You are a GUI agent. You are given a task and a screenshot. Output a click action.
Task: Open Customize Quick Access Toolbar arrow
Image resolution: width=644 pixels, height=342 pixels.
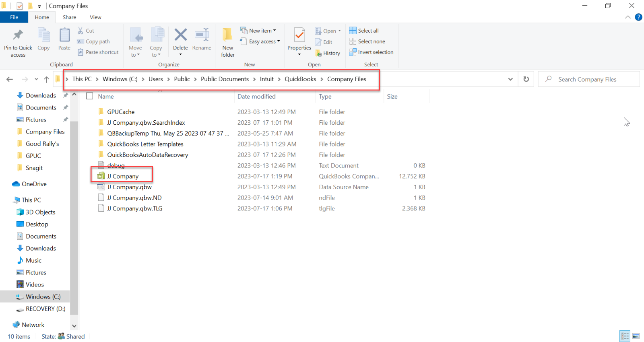[x=39, y=6]
